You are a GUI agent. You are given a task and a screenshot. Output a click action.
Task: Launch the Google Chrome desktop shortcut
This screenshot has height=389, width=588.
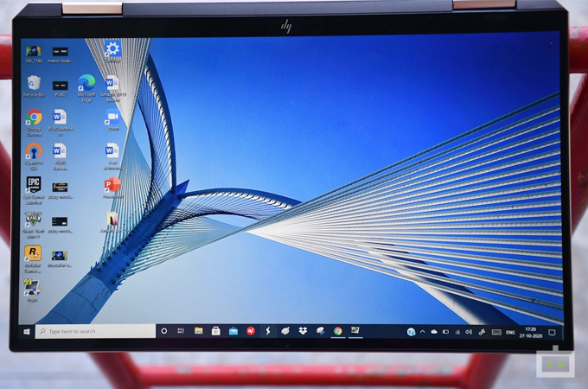pos(34,123)
